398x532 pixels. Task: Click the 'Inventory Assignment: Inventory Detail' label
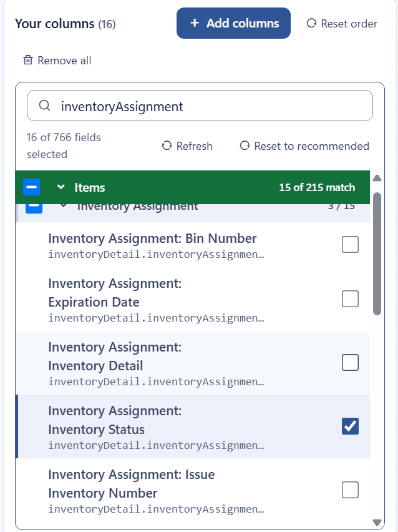pyautogui.click(x=115, y=357)
